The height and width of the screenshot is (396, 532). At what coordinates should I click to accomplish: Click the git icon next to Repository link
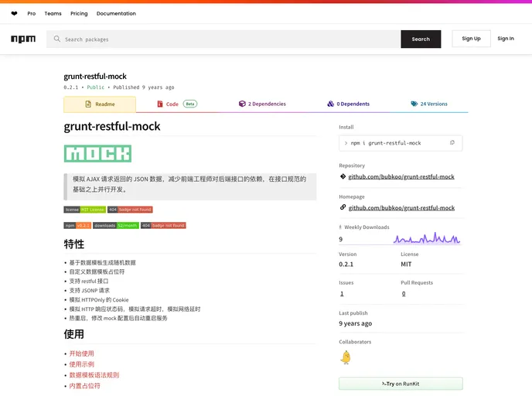343,176
